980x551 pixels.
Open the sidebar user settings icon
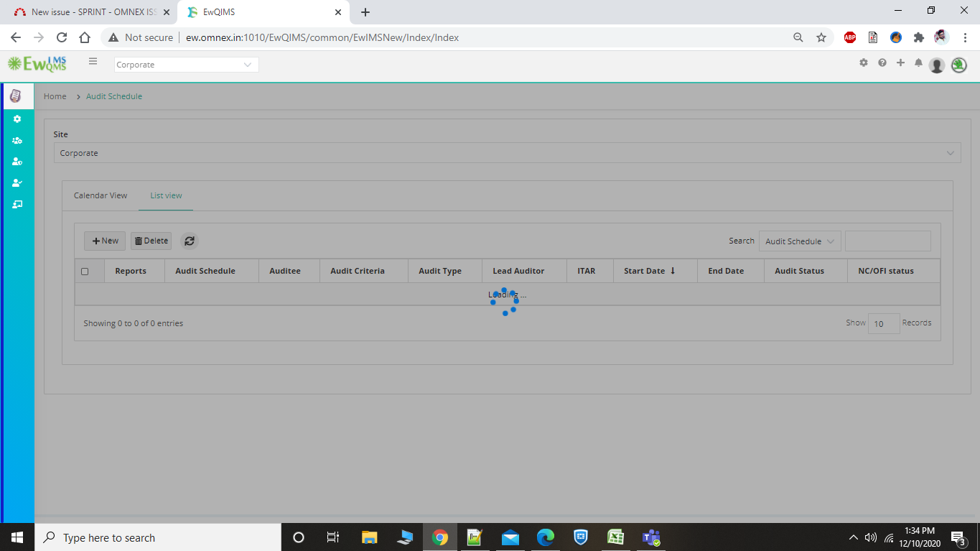[x=17, y=162]
